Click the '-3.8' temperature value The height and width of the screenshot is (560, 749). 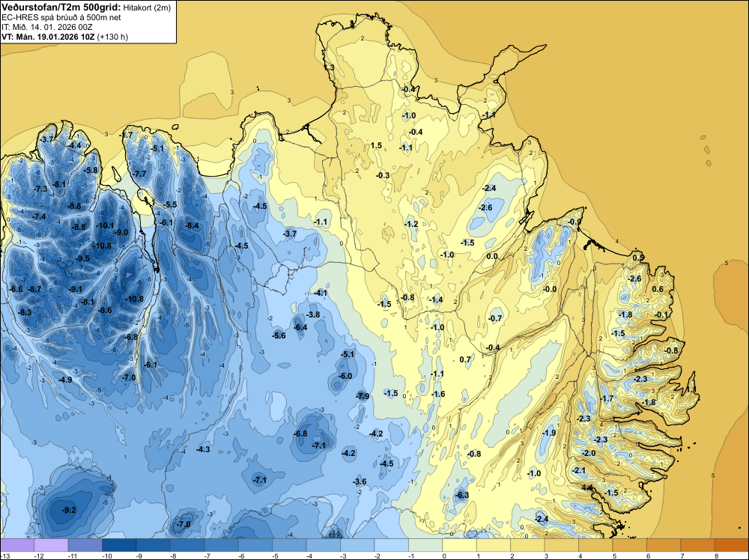tap(313, 314)
